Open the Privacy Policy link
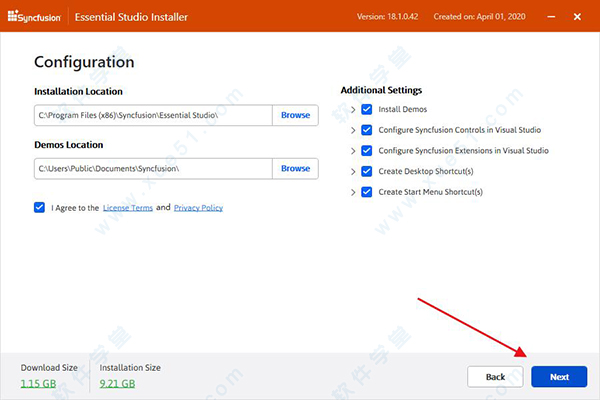This screenshot has height=400, width=600. pyautogui.click(x=198, y=208)
